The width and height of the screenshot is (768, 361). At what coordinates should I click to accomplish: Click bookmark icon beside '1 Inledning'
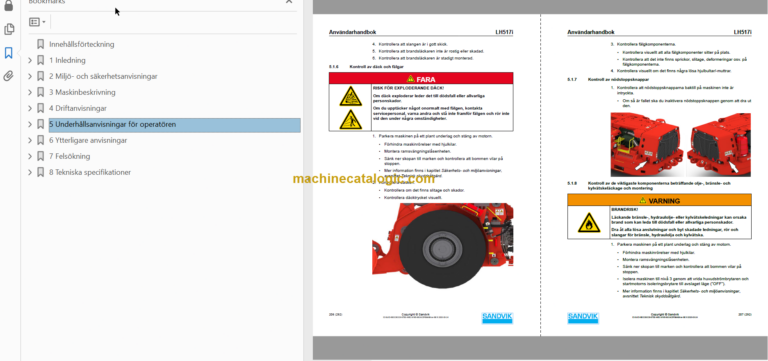tap(41, 60)
